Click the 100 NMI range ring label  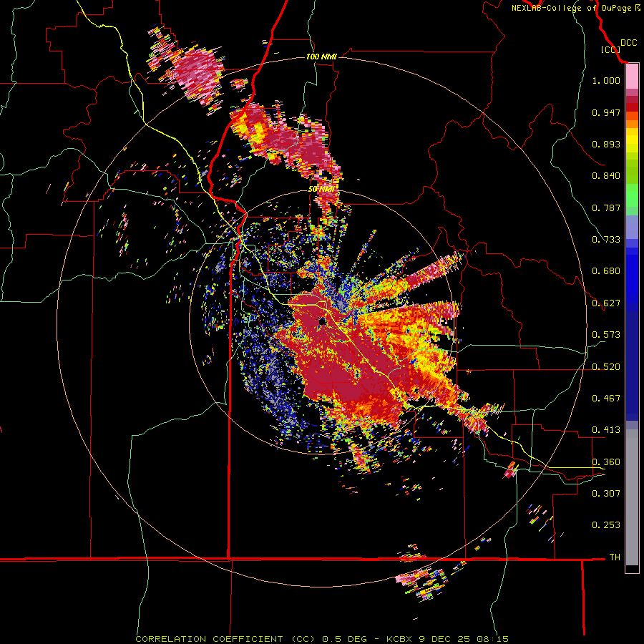(x=321, y=57)
